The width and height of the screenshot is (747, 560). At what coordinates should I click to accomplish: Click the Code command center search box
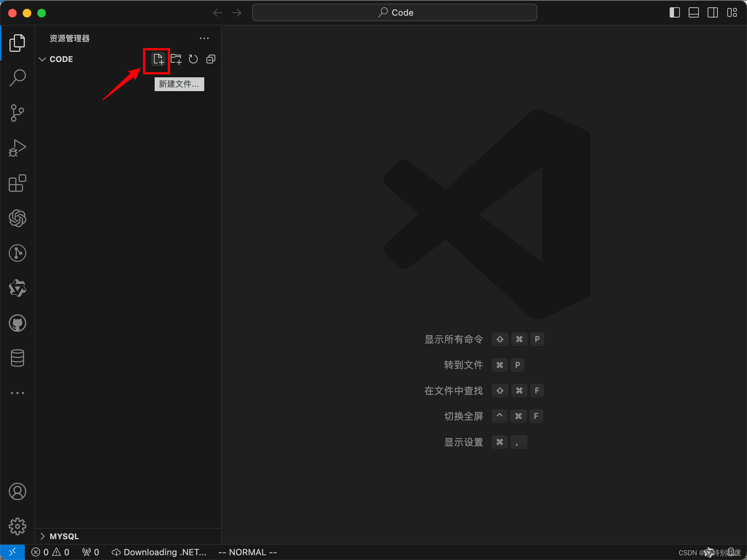coord(394,13)
